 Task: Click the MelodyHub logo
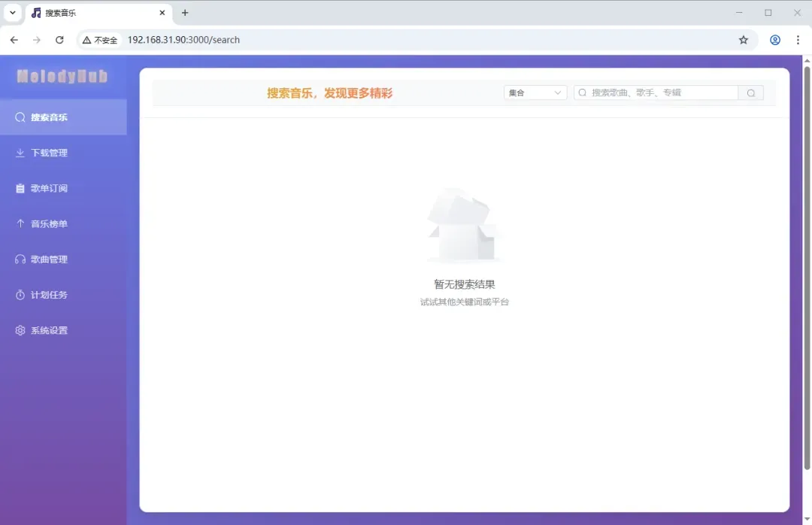click(62, 76)
